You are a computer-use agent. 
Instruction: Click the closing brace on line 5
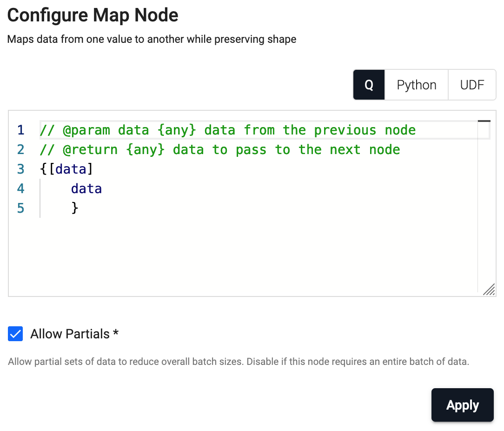point(75,208)
